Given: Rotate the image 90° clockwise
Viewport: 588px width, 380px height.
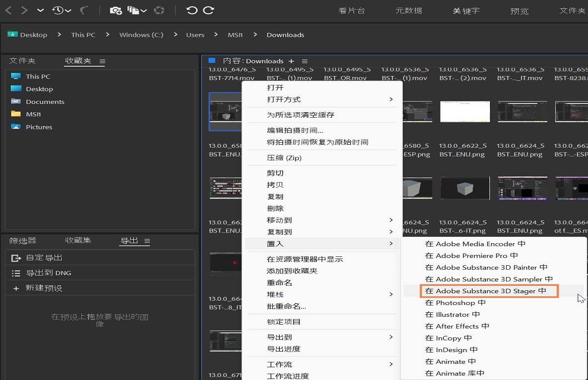Looking at the screenshot, I should (209, 10).
